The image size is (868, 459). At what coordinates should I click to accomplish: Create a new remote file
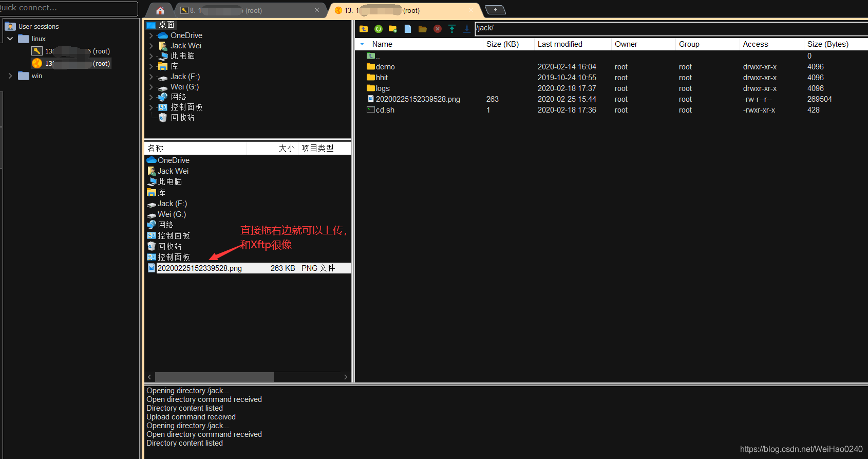pos(408,29)
